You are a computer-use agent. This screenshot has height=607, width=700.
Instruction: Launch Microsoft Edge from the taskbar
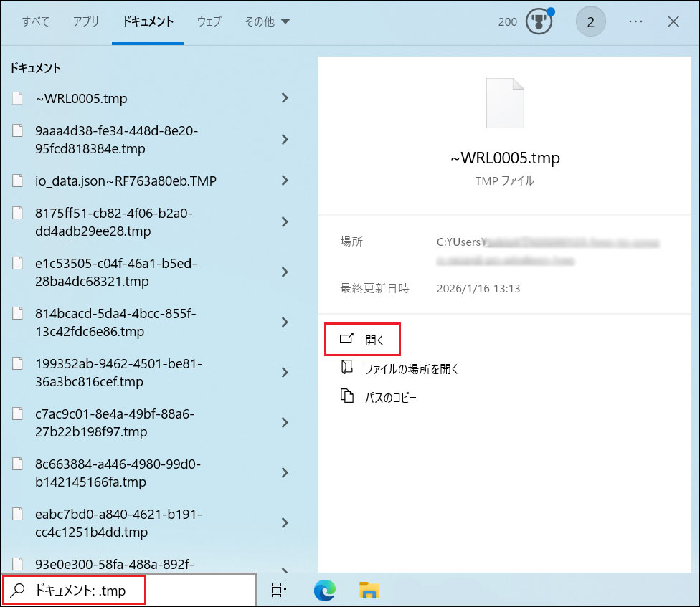(x=325, y=590)
